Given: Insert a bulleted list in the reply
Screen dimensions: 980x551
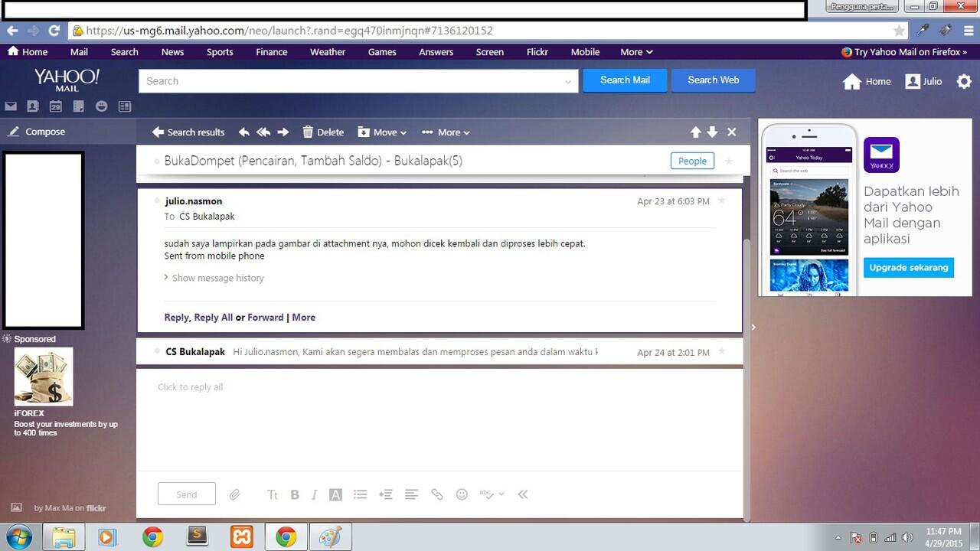Looking at the screenshot, I should click(x=361, y=494).
